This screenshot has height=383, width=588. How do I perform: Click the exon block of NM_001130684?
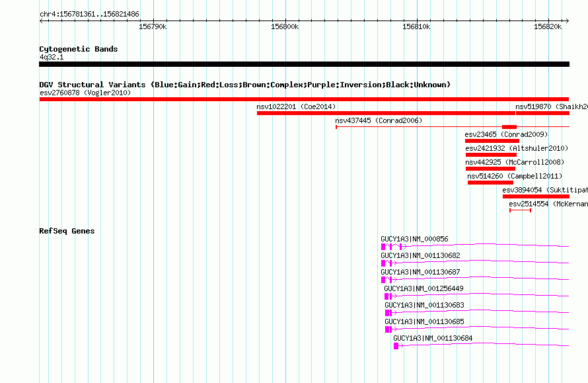(396, 346)
